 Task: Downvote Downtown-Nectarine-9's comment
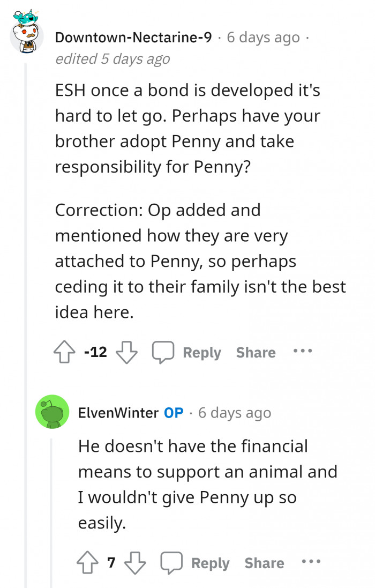pyautogui.click(x=126, y=352)
